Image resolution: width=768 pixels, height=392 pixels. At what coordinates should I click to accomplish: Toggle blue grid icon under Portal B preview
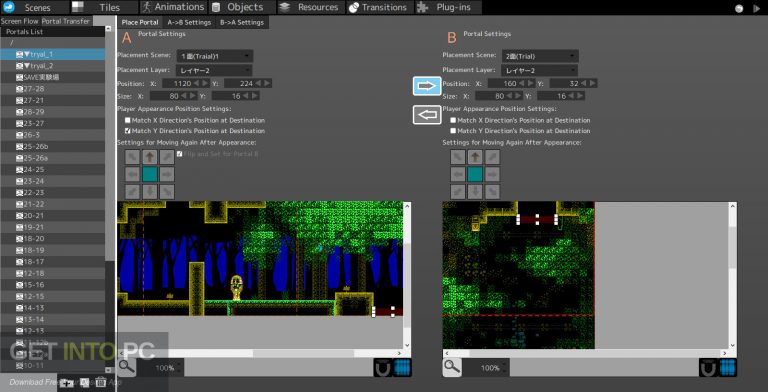point(728,368)
